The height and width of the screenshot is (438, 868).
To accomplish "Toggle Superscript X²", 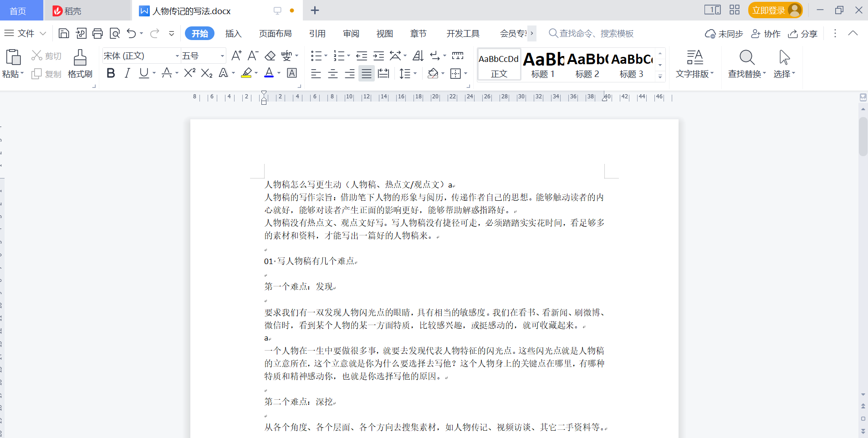I will click(190, 73).
